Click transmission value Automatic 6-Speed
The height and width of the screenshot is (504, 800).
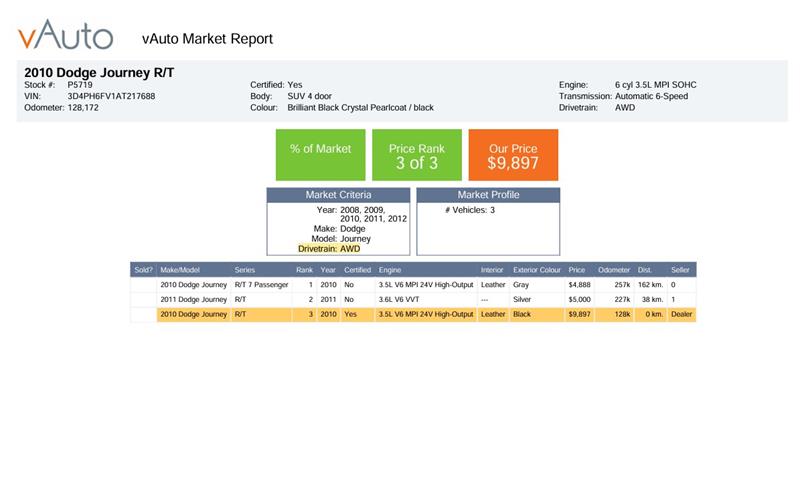[x=652, y=96]
